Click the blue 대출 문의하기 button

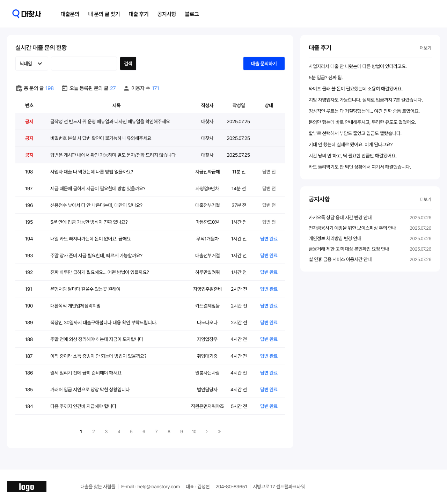pos(264,64)
